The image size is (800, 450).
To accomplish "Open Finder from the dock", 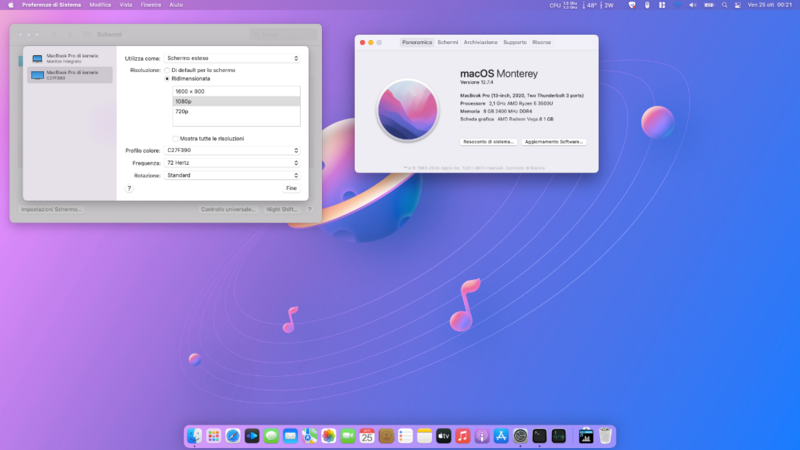I will [195, 436].
